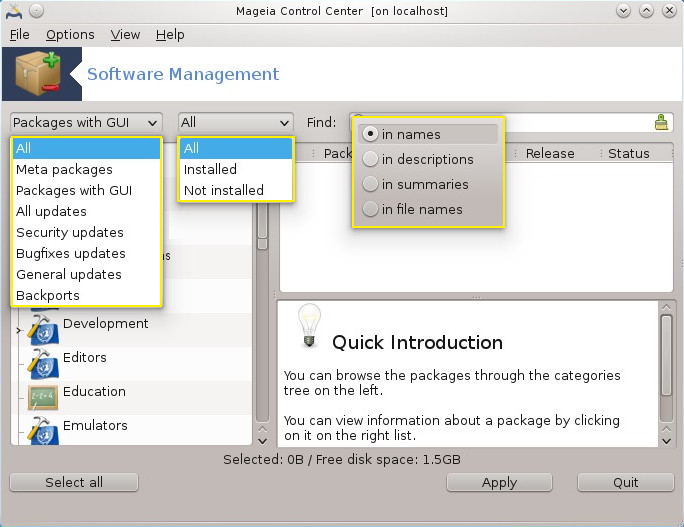Sort by the Release column header
The width and height of the screenshot is (684, 527).
click(x=550, y=153)
